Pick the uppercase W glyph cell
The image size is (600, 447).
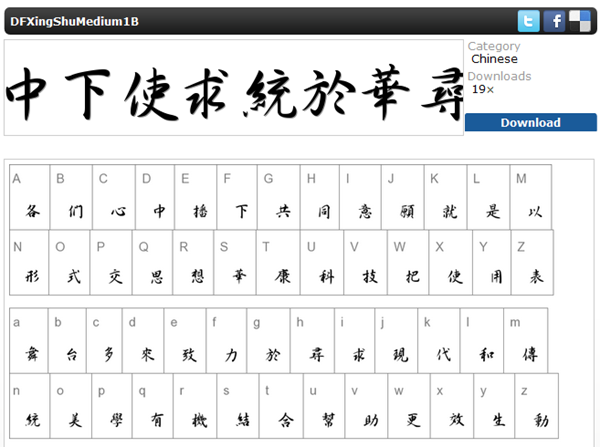[x=408, y=263]
